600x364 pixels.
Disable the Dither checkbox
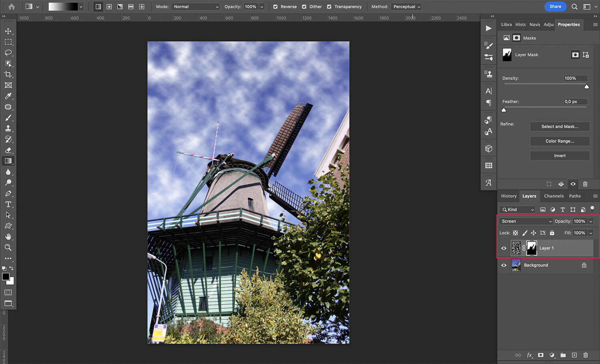click(x=304, y=6)
